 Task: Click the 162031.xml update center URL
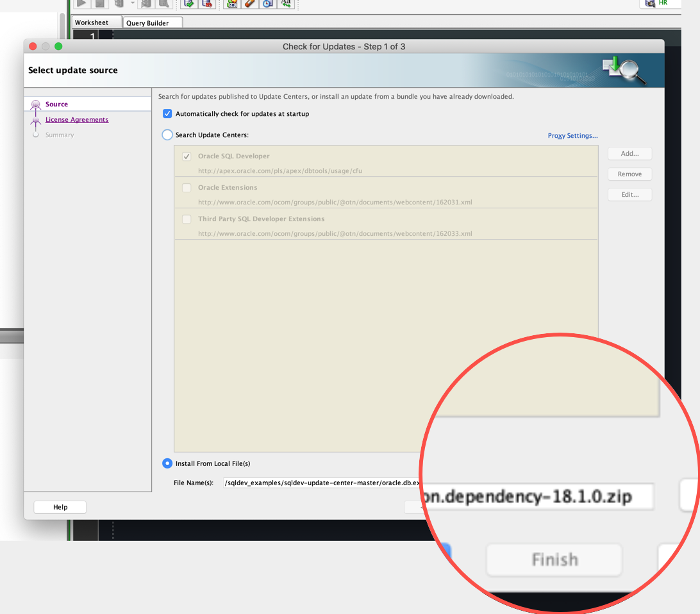335,202
